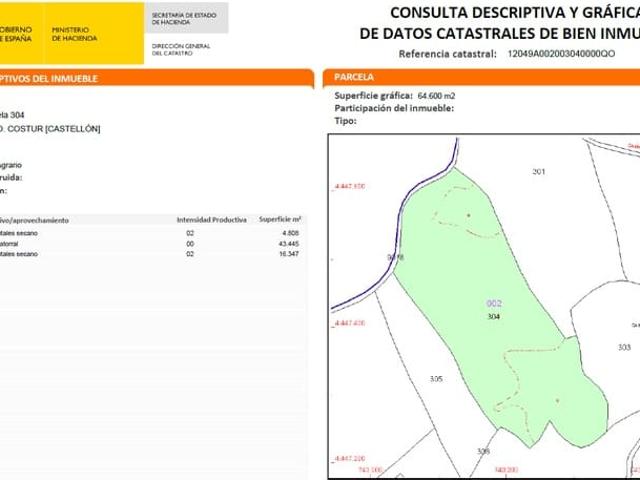Select the 4.808 surface value
This screenshot has width=640, height=480.
tap(291, 233)
